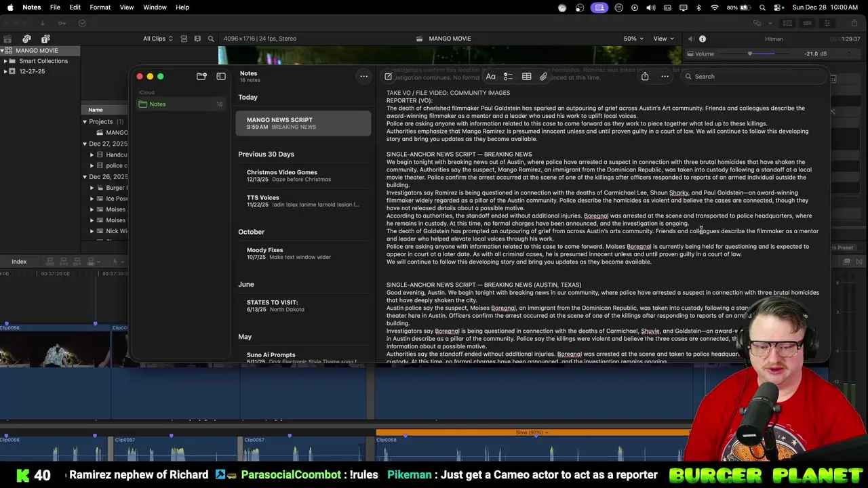Collapse the MANGO MOVIE library
Screen dimensions: 868x488
3,51
